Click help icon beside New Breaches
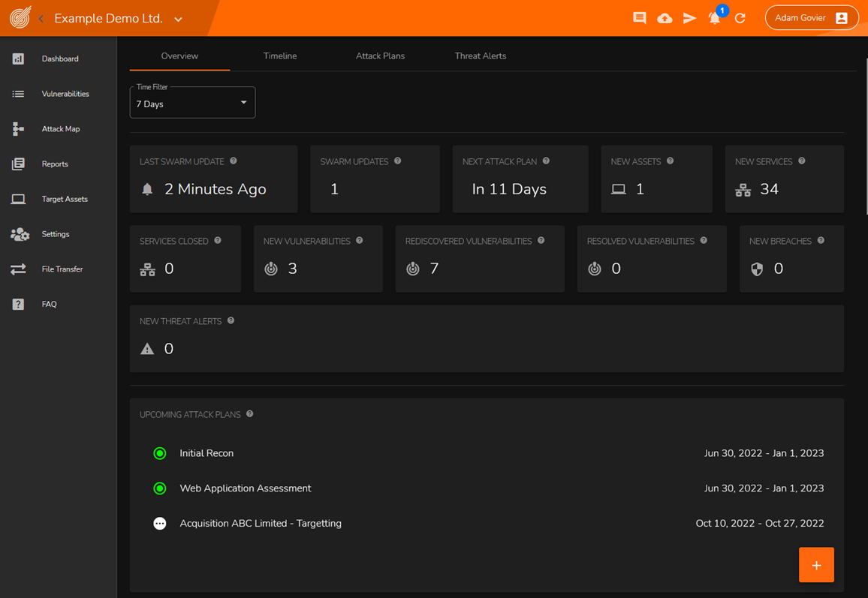Viewport: 868px width, 598px height. [x=821, y=241]
